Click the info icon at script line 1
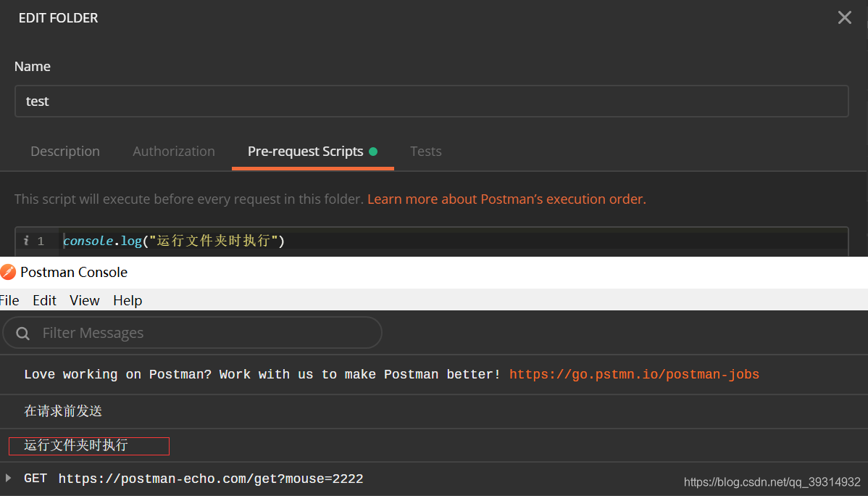This screenshot has height=496, width=868. pyautogui.click(x=26, y=241)
